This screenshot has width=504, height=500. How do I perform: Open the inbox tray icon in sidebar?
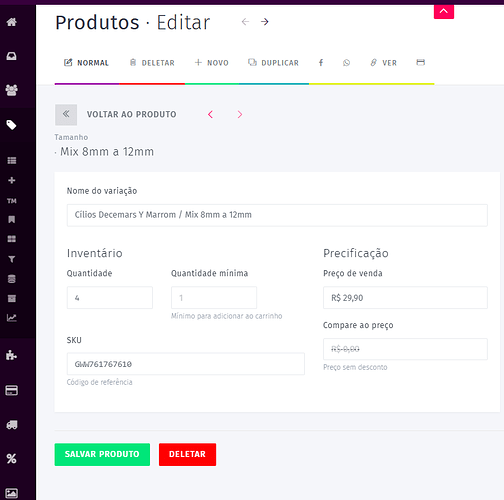pyautogui.click(x=12, y=56)
